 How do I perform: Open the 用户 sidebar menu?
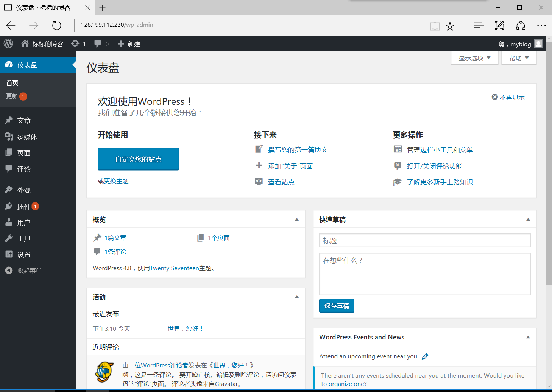pyautogui.click(x=38, y=222)
